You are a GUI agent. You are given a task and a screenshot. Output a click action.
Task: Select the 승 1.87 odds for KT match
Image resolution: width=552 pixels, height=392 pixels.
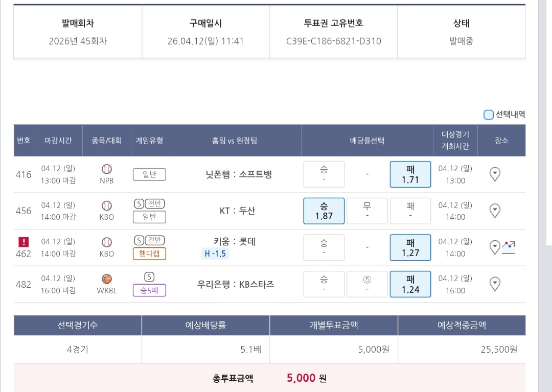324,211
